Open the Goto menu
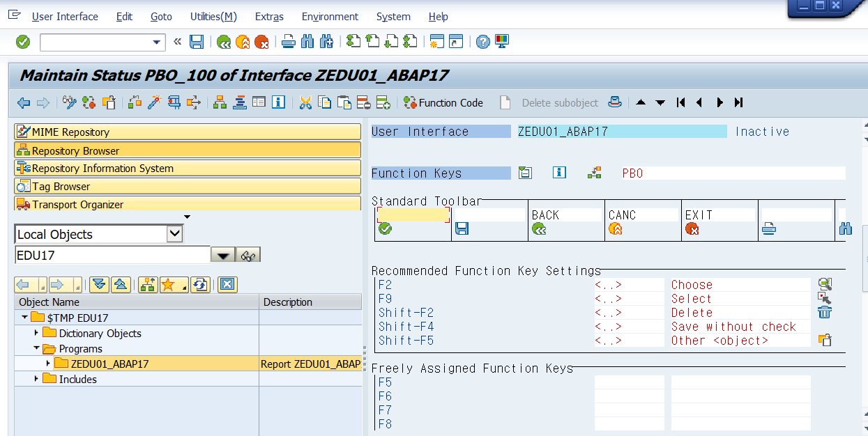Screen dimensions: 868x436 (161, 16)
